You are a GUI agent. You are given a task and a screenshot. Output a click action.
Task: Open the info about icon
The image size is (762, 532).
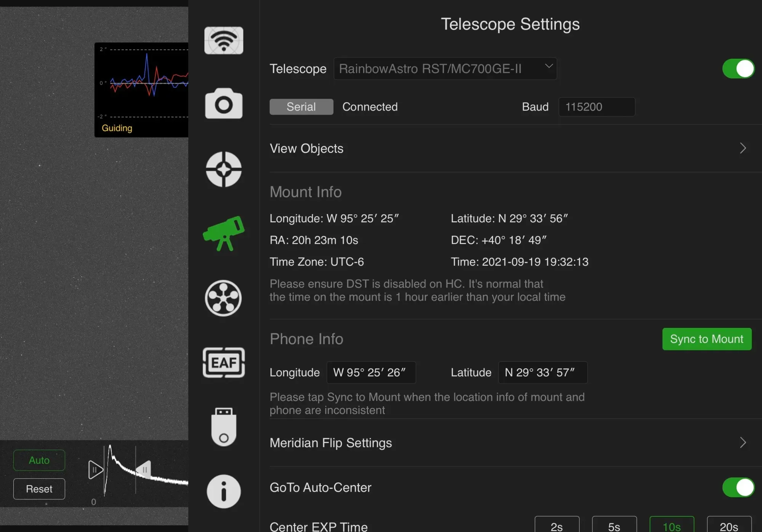pyautogui.click(x=224, y=491)
